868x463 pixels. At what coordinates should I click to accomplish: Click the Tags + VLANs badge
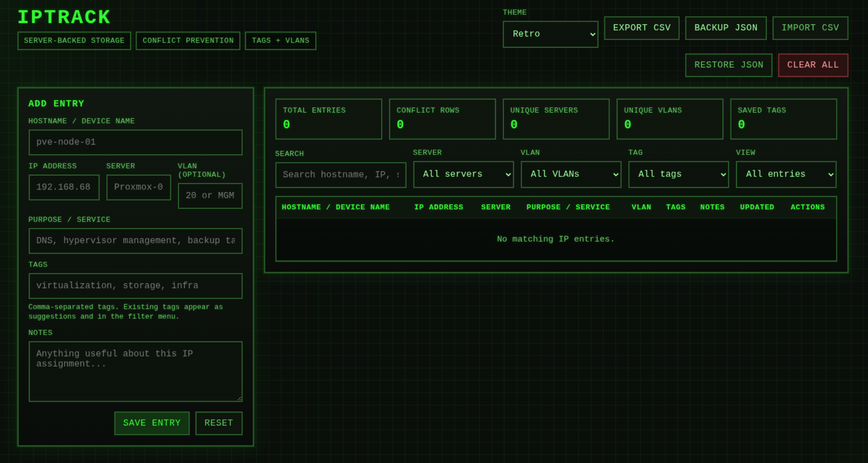[x=281, y=41]
